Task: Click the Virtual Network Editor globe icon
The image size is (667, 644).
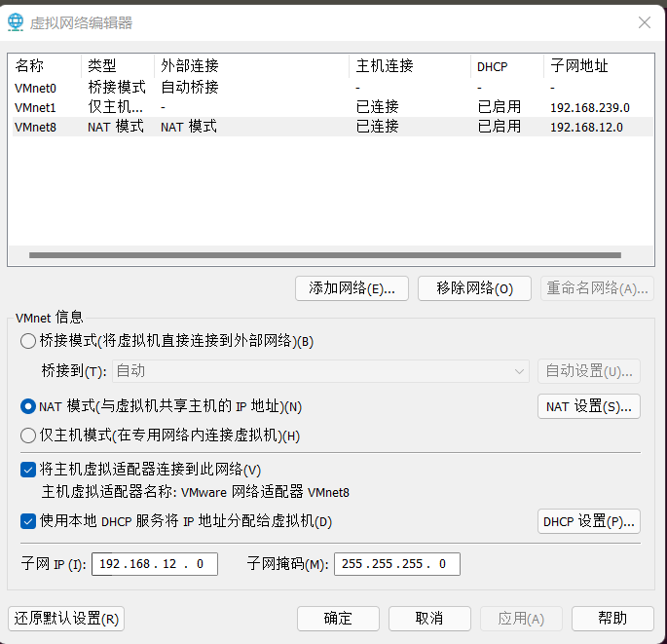Action: [x=16, y=22]
